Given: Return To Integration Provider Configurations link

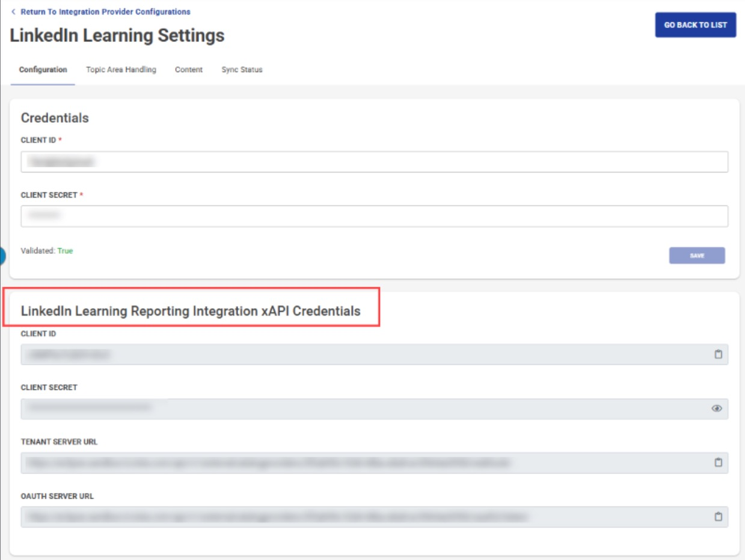Looking at the screenshot, I should [101, 11].
